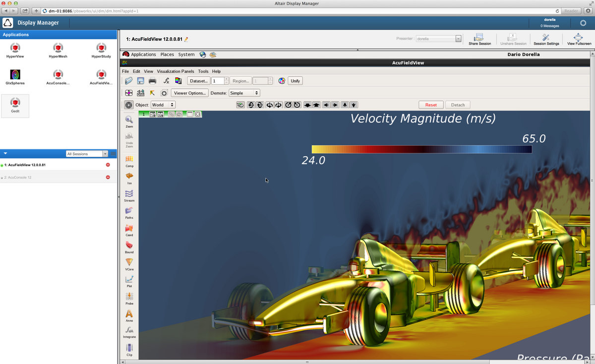
Task: Launch the HyperView application
Action: [15, 51]
